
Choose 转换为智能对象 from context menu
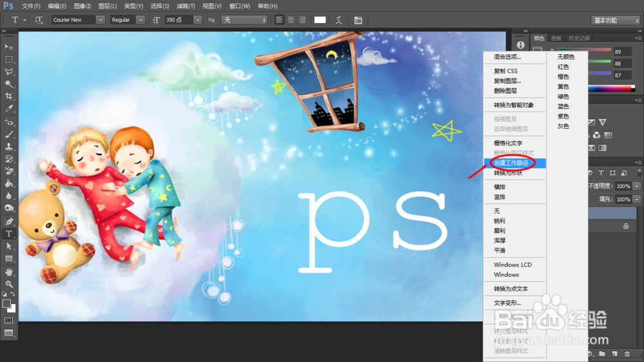(x=515, y=105)
